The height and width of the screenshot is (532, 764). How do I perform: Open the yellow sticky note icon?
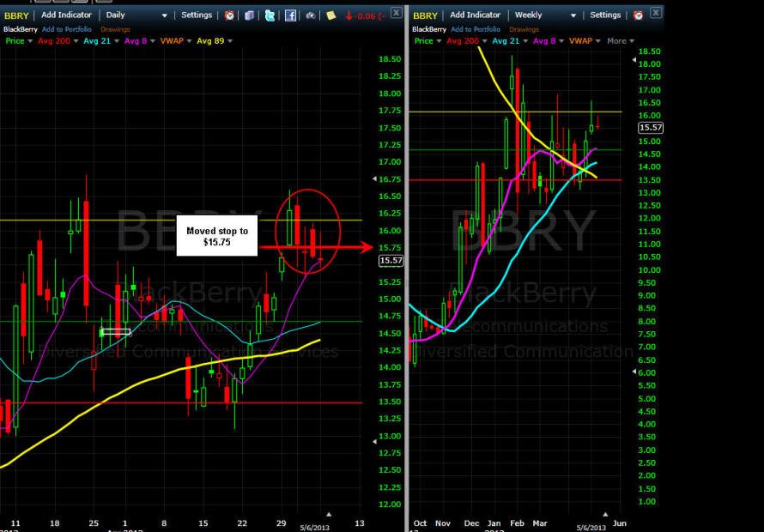[331, 15]
